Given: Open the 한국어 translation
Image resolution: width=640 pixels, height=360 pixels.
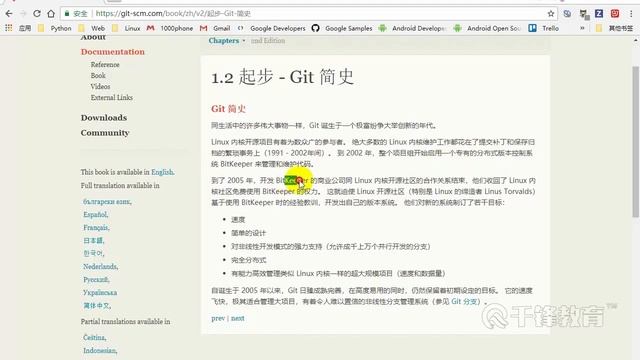Looking at the screenshot, I should point(93,253).
